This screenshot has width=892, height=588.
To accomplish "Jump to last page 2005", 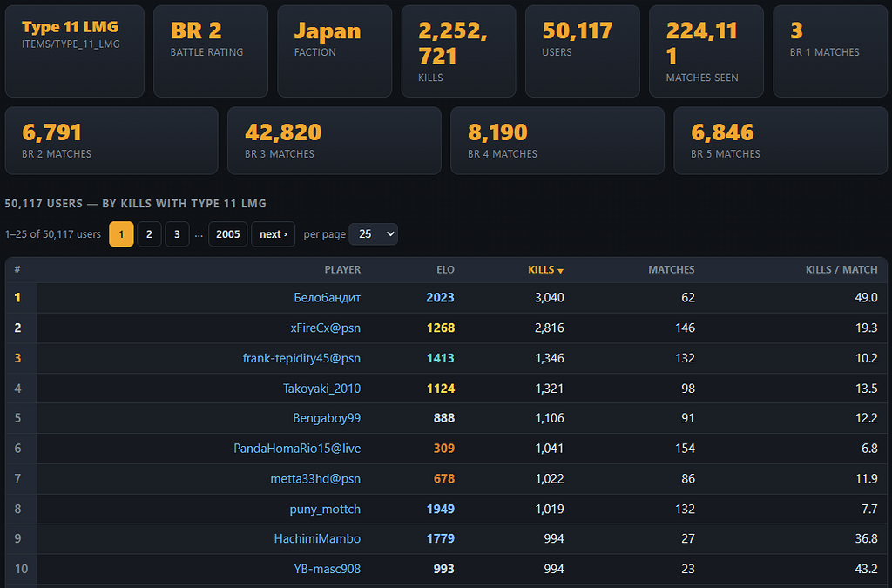I will click(x=228, y=234).
